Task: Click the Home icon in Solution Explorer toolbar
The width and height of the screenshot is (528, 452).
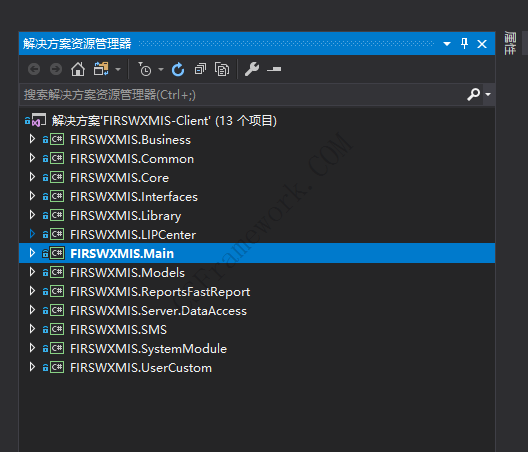Action: pos(78,69)
